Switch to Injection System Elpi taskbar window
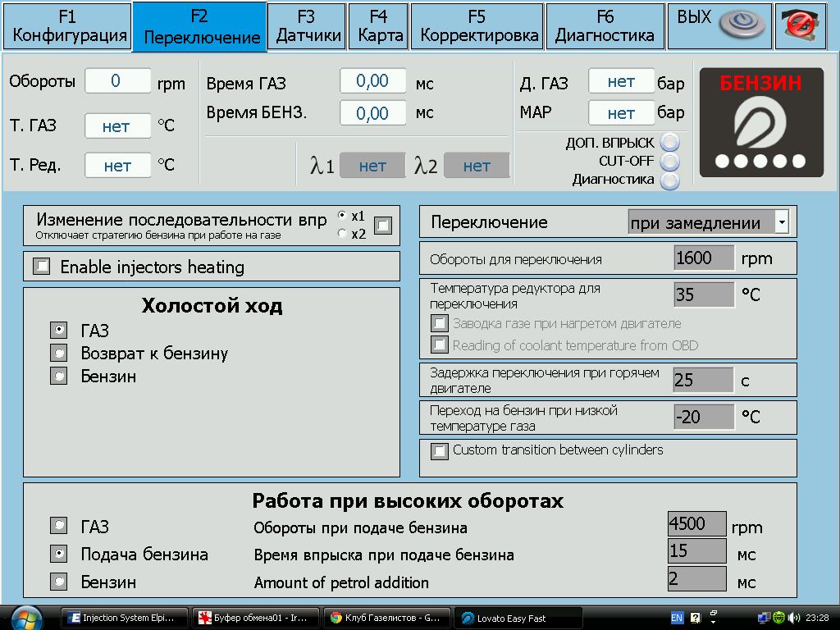 click(x=126, y=618)
